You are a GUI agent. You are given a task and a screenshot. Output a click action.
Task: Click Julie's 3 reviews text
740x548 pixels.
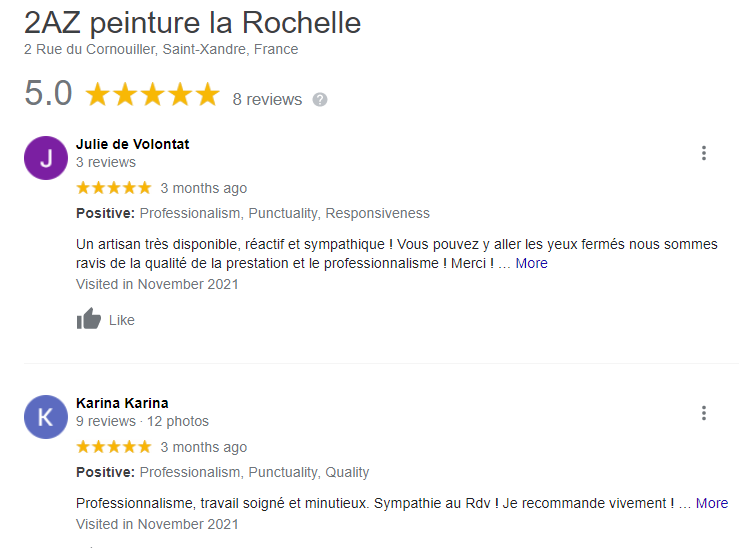point(106,162)
